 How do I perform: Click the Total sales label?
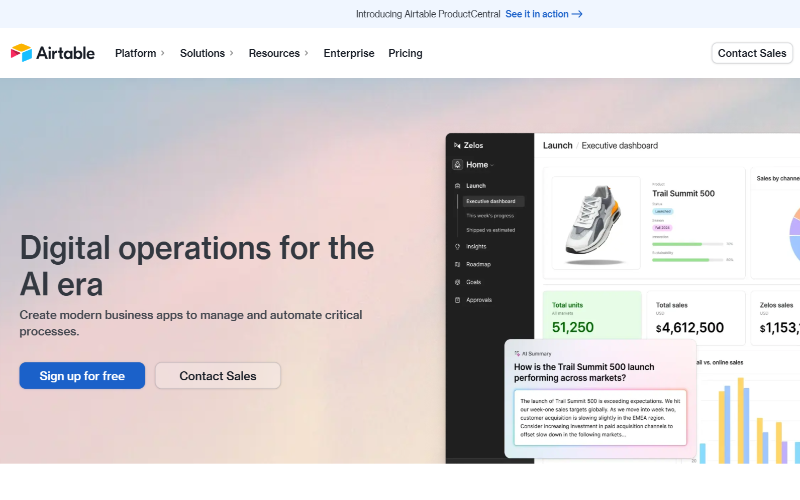pos(671,305)
